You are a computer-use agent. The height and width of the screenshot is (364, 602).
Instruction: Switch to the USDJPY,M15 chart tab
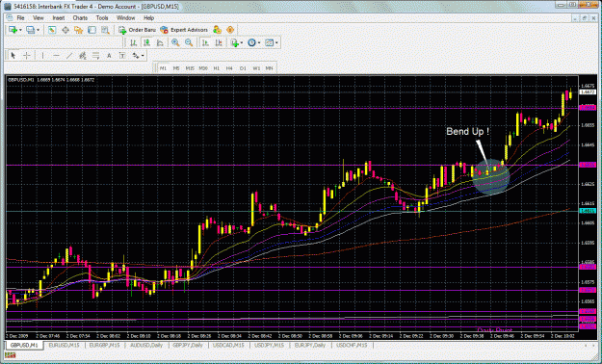click(270, 345)
